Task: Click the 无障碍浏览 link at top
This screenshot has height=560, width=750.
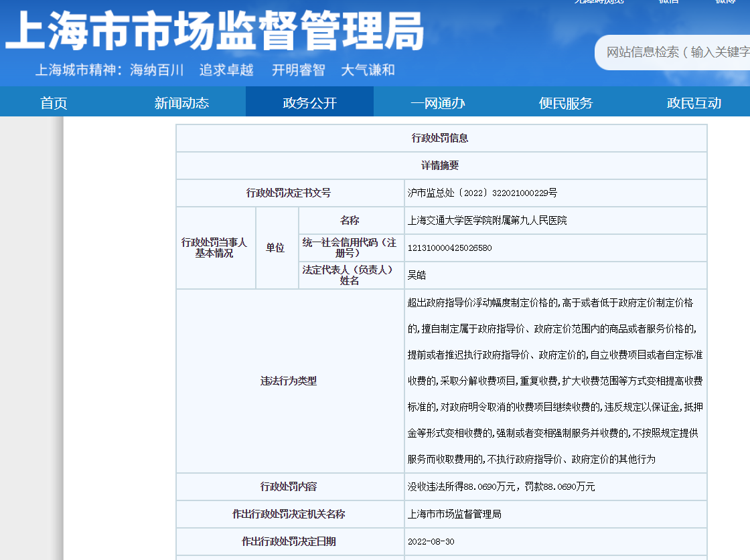Action: tap(598, 2)
